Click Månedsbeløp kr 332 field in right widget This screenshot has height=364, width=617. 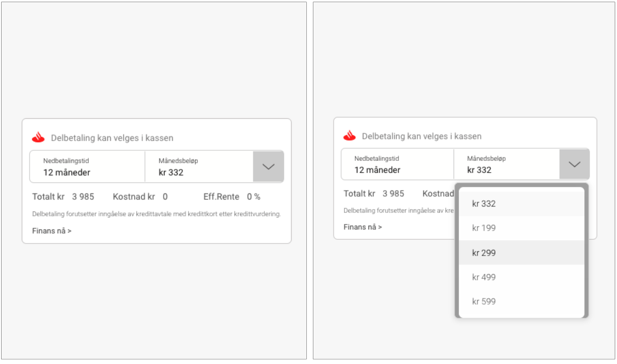507,164
